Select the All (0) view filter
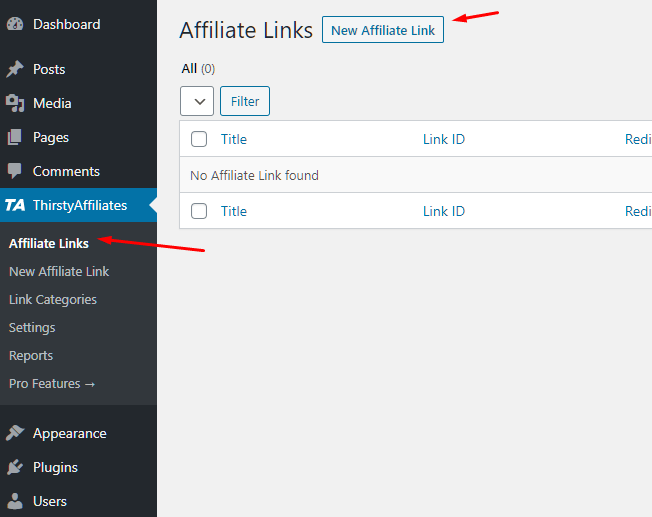This screenshot has width=652, height=517. pos(198,69)
